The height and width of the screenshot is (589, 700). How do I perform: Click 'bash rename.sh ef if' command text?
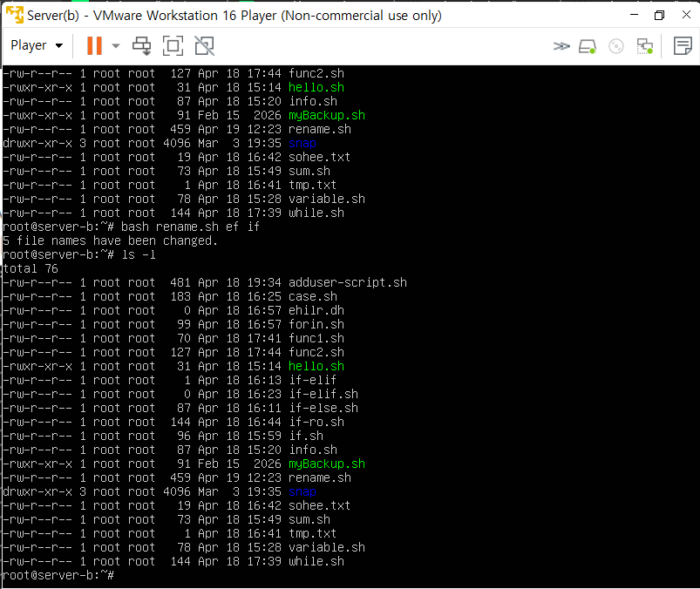pyautogui.click(x=190, y=227)
